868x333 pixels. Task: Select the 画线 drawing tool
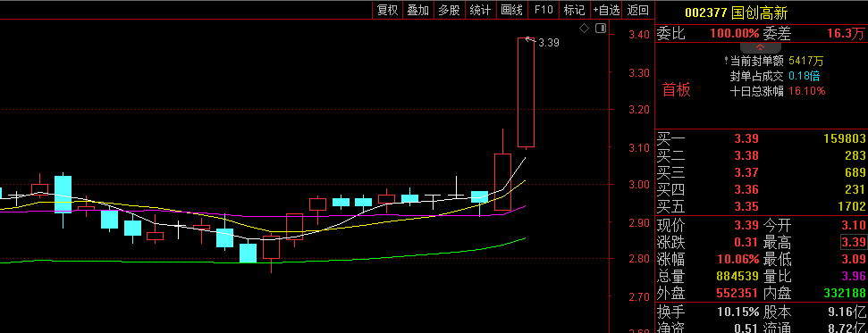point(511,10)
